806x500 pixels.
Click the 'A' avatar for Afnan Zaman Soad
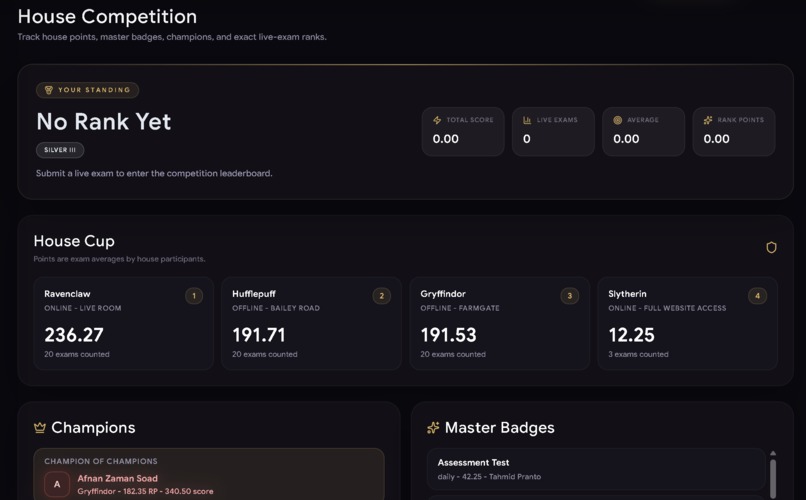point(57,484)
